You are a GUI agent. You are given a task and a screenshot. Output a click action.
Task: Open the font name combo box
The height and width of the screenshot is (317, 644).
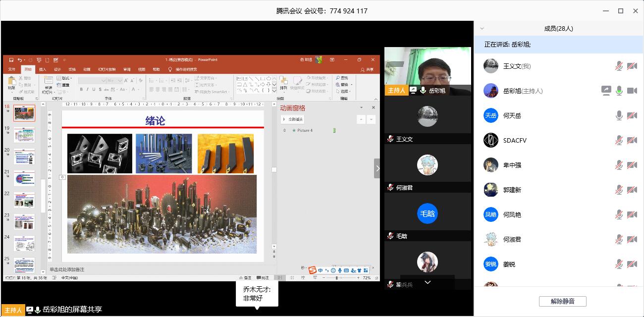click(92, 80)
